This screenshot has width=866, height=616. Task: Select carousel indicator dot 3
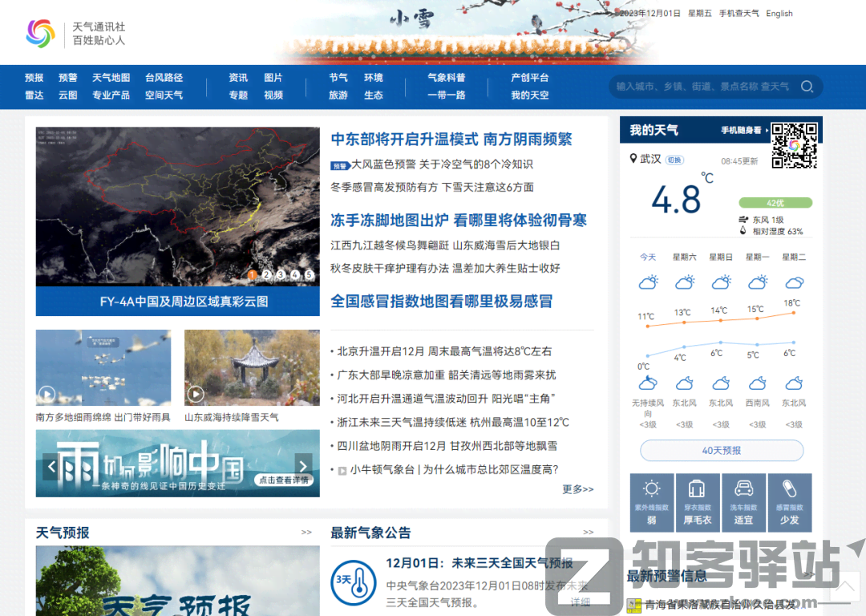tap(281, 274)
